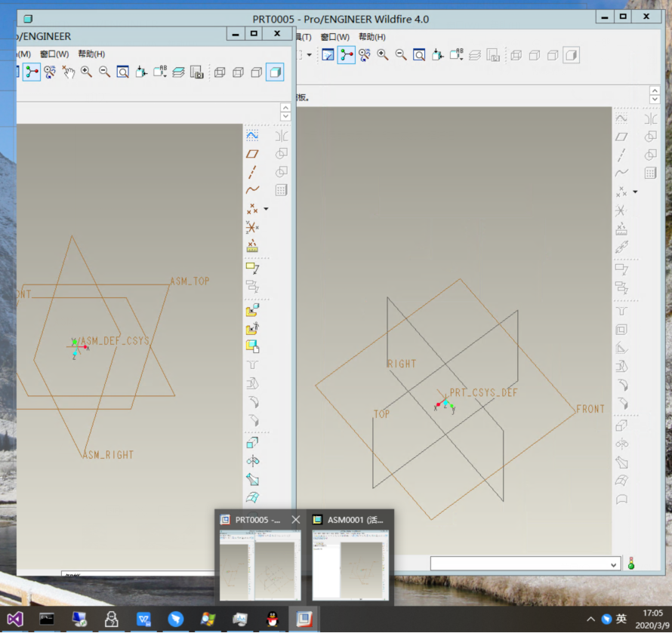The width and height of the screenshot is (672, 633).
Task: Zoom out using the PRT0005 toolbar
Action: click(401, 55)
